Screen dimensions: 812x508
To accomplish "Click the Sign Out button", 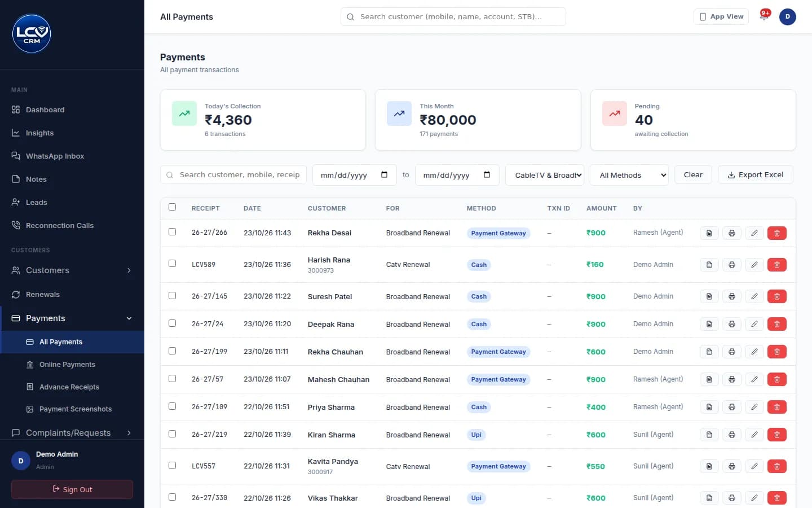I will (x=72, y=489).
